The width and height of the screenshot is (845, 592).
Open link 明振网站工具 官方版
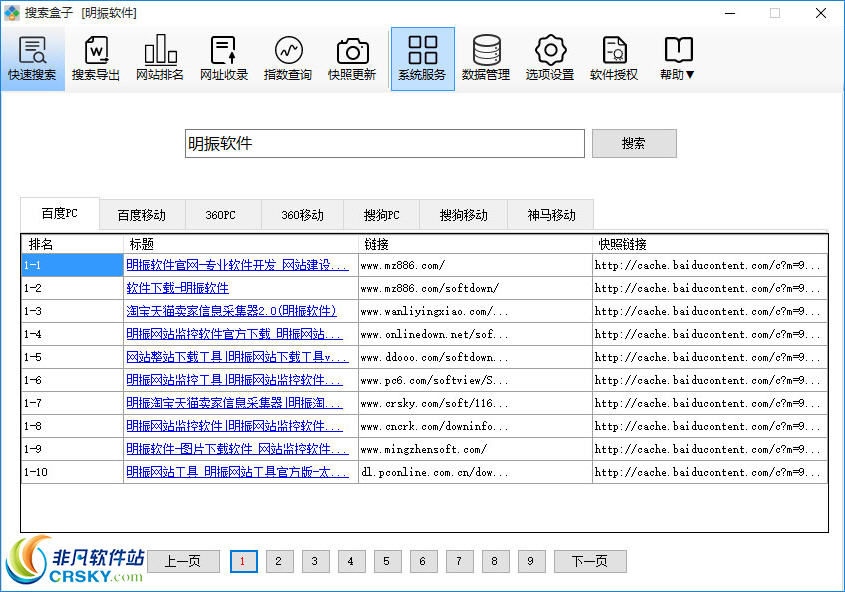click(x=237, y=472)
